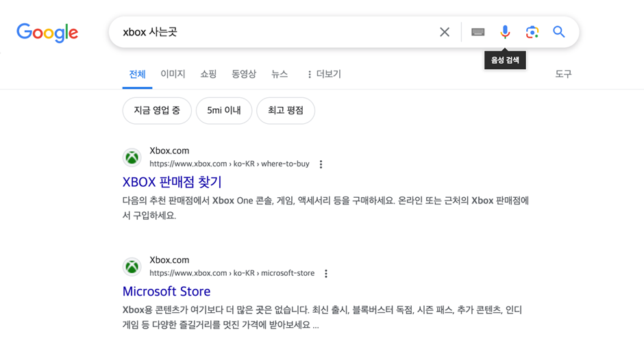
Task: Clear the search box with X icon
Action: (x=445, y=32)
